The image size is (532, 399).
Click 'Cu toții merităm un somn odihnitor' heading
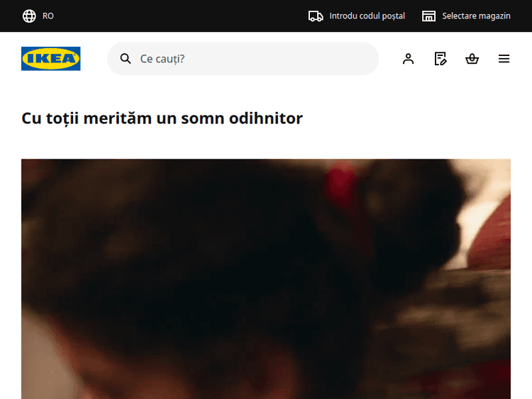click(x=162, y=118)
